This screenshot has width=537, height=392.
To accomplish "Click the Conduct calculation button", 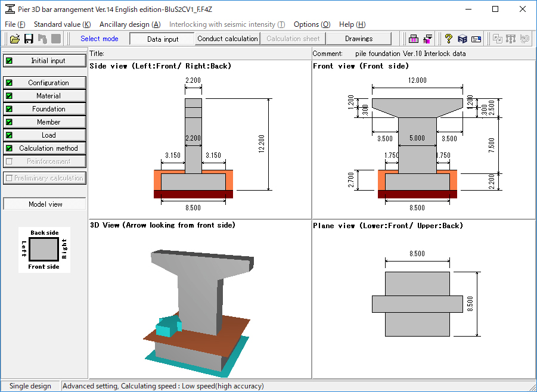I will tap(228, 39).
